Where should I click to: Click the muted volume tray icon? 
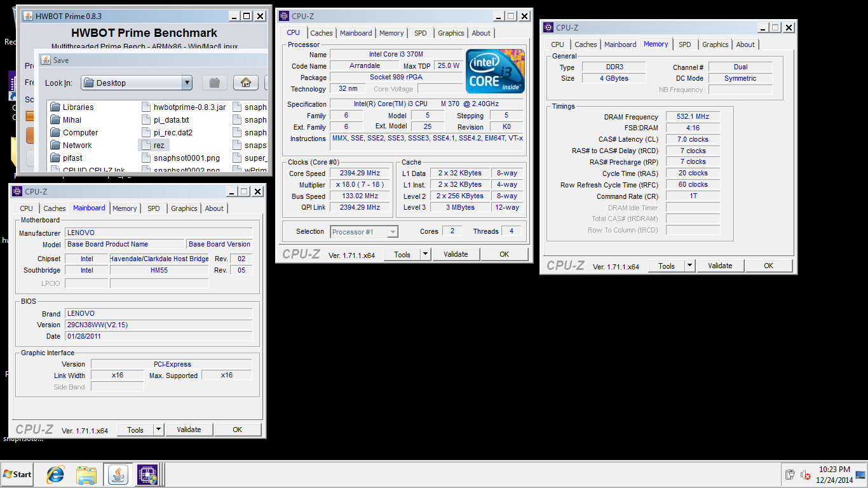click(805, 475)
